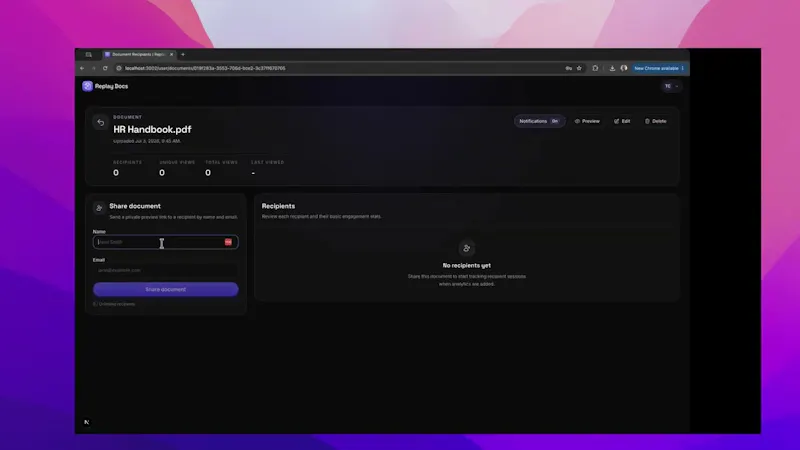This screenshot has height=450, width=800.
Task: Open the Chrome profile avatar
Action: 623,68
